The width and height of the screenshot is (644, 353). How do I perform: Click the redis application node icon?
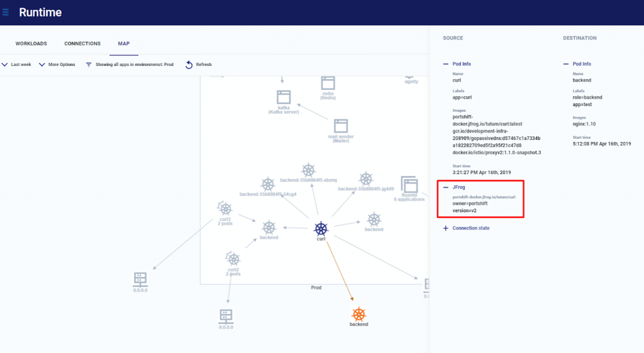pos(327,82)
